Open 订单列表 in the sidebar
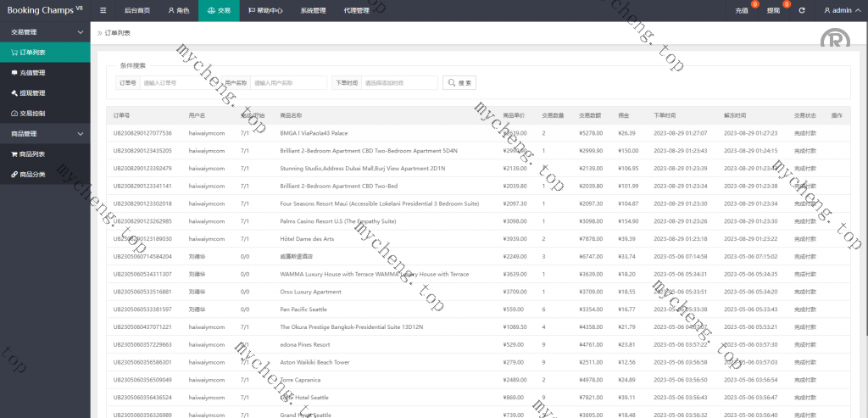 click(32, 52)
